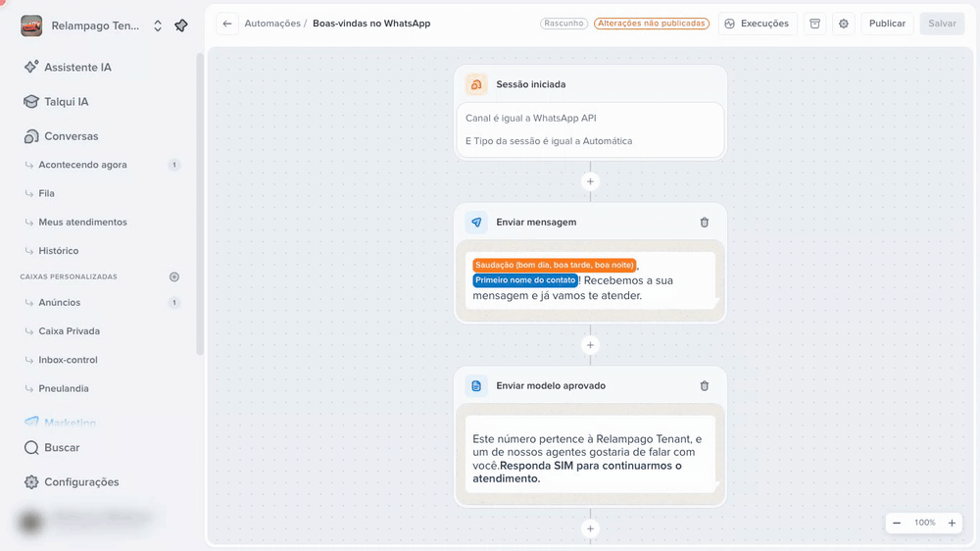Click the Relampago Tenant workspace logo
This screenshot has width=980, height=551.
click(31, 25)
